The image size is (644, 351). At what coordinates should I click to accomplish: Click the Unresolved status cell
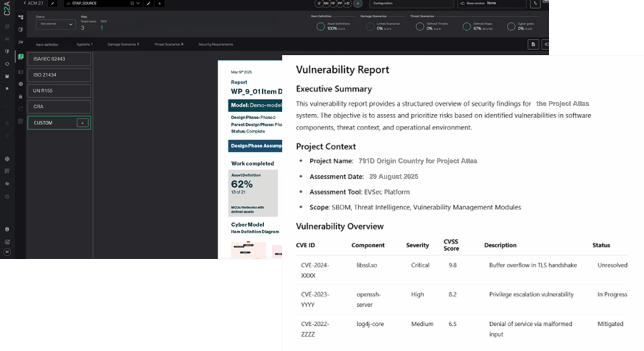coord(612,265)
